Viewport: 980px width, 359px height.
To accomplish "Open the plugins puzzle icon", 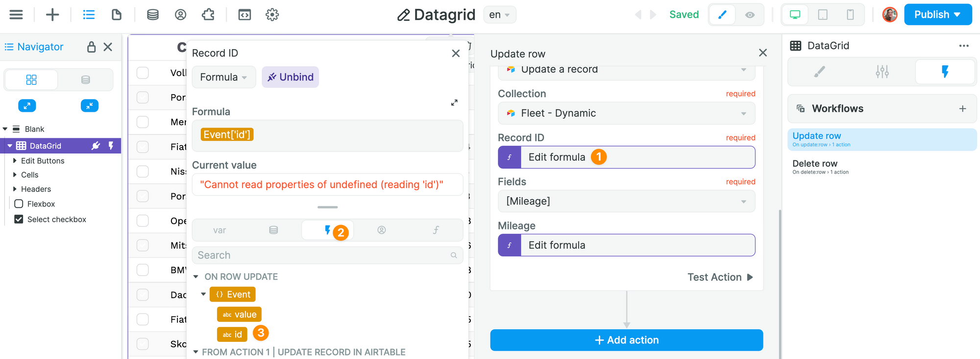I will tap(208, 15).
